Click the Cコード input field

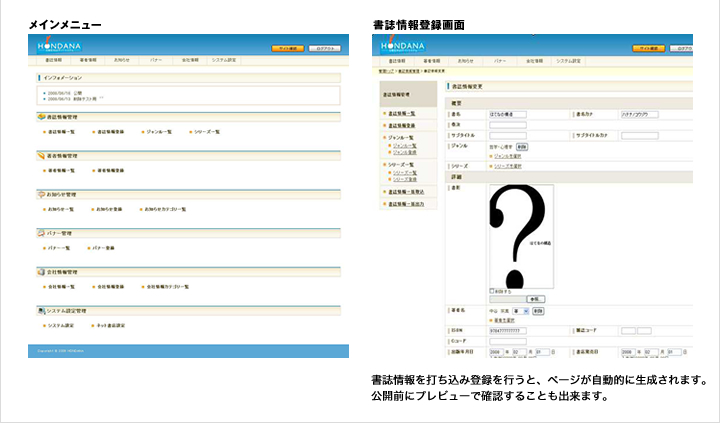pos(508,341)
